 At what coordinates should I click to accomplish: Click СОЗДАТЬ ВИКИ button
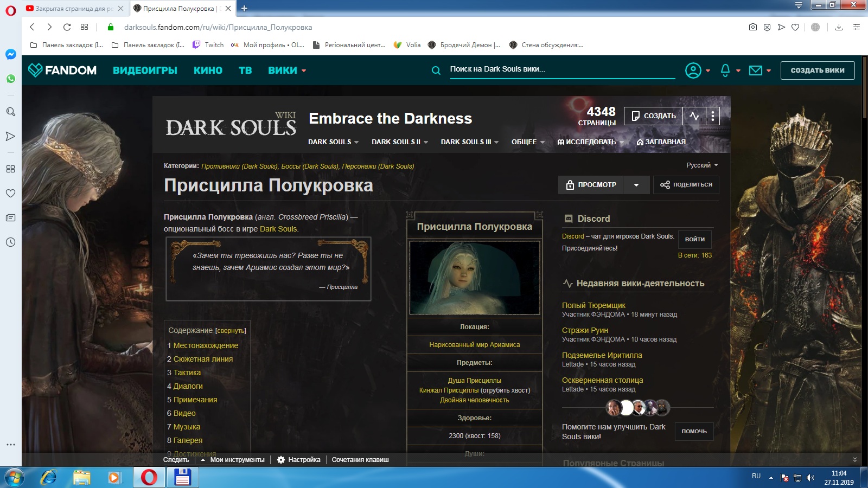pyautogui.click(x=818, y=70)
